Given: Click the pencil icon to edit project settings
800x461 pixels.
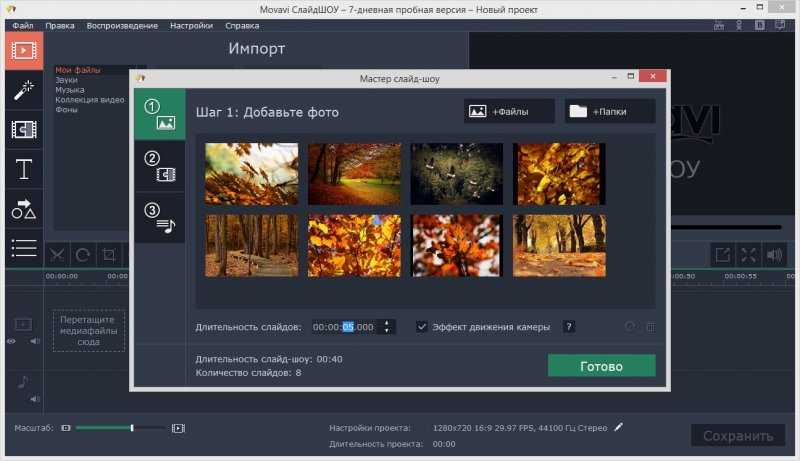Looking at the screenshot, I should coord(618,427).
